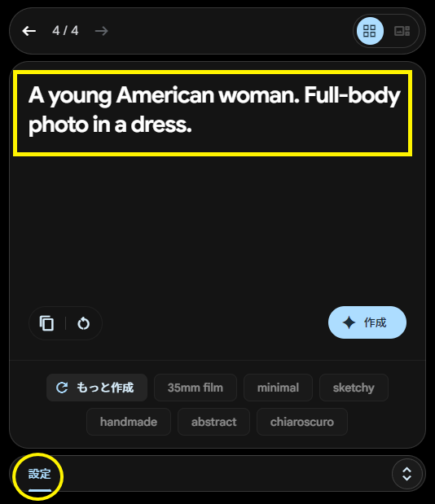
Task: Go back to the previous prompt with left arrow
Action: pyautogui.click(x=29, y=31)
